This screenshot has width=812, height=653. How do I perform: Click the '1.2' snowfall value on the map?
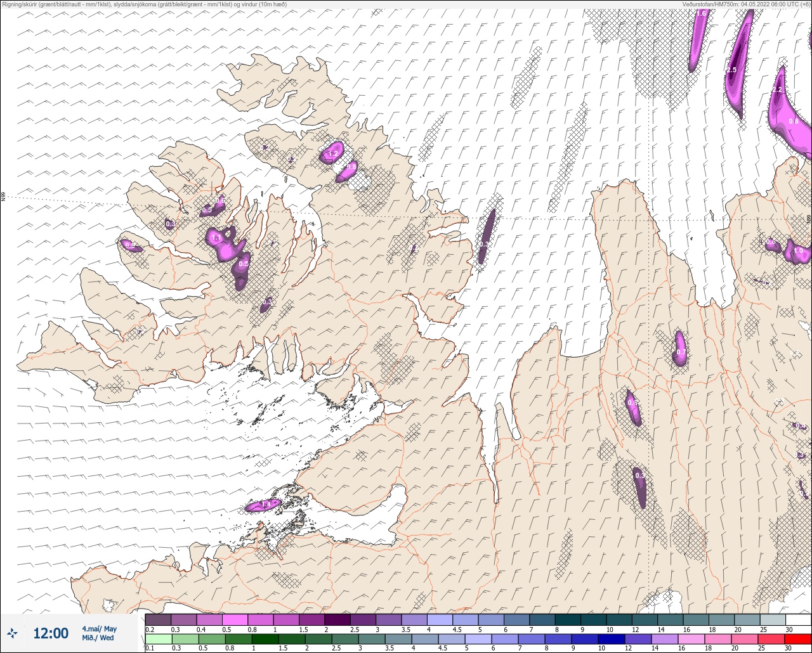(x=333, y=154)
